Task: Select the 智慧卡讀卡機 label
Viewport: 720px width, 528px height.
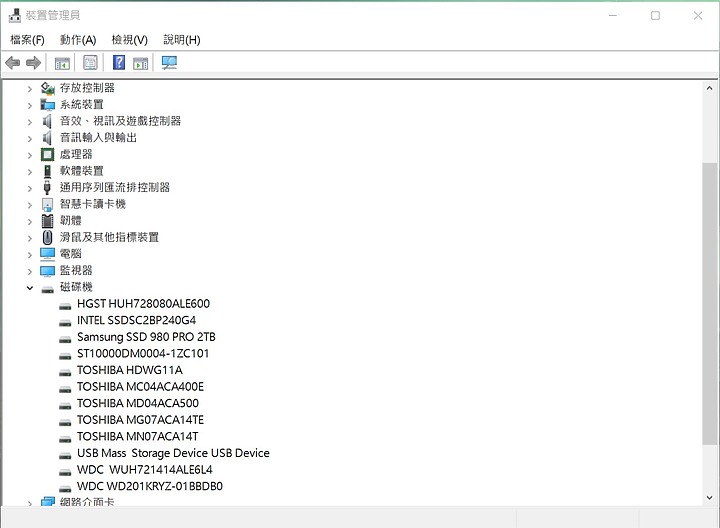Action: point(93,204)
